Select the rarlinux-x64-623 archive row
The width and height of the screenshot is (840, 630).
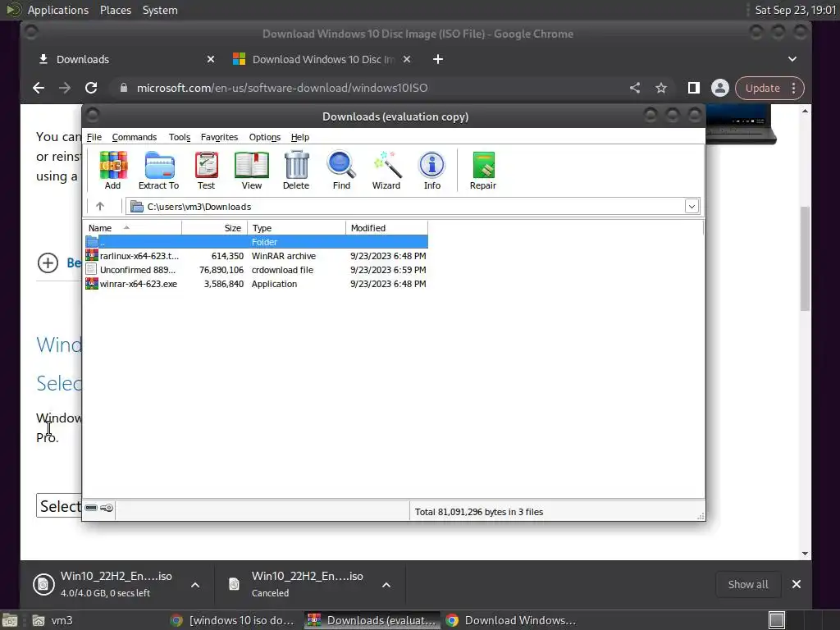click(256, 256)
